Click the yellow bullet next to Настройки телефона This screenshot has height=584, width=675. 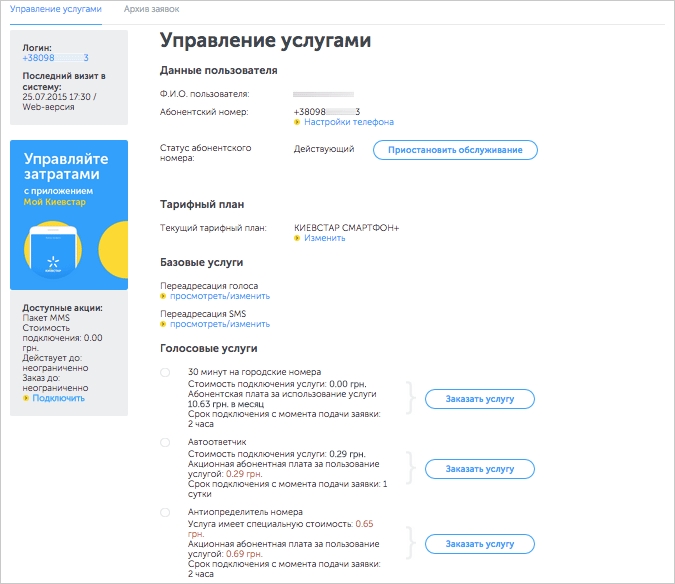(x=297, y=122)
